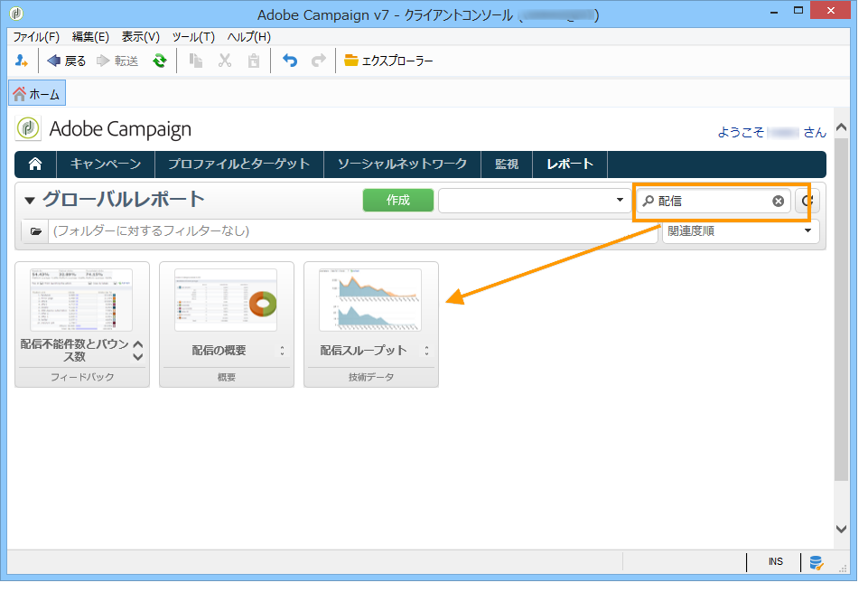
Task: Open プロファイルとターゲット tab
Action: click(238, 164)
